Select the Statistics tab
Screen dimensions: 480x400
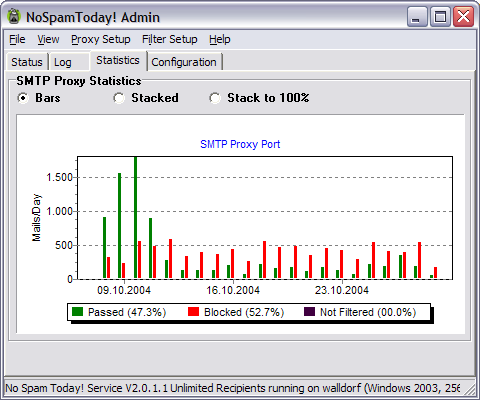point(118,60)
